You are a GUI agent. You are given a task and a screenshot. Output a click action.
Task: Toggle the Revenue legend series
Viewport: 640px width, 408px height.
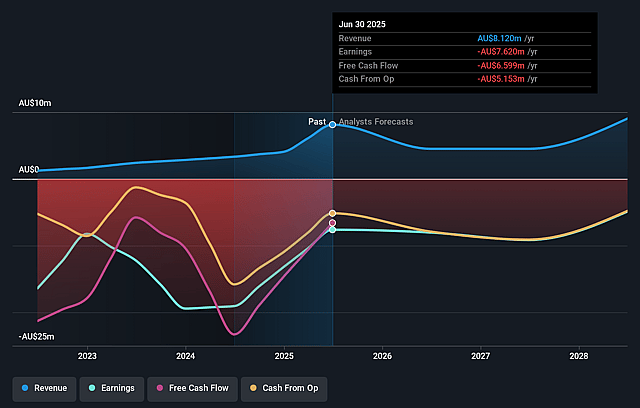point(44,388)
